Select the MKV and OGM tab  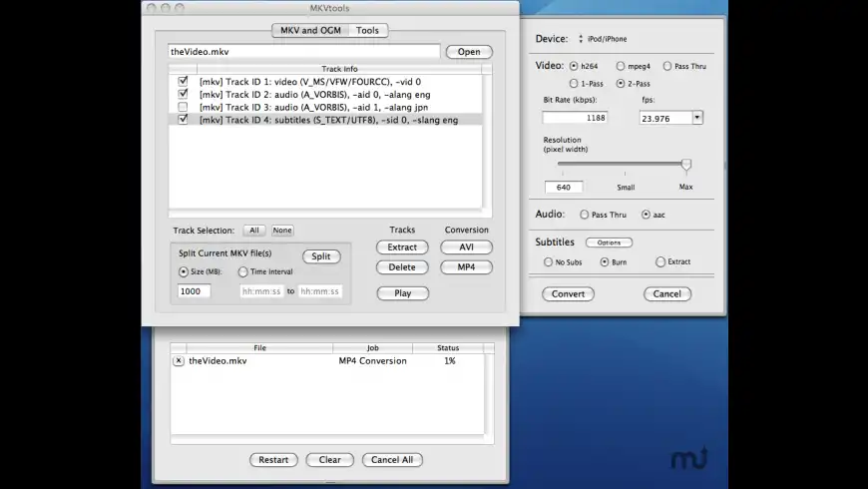point(307,30)
